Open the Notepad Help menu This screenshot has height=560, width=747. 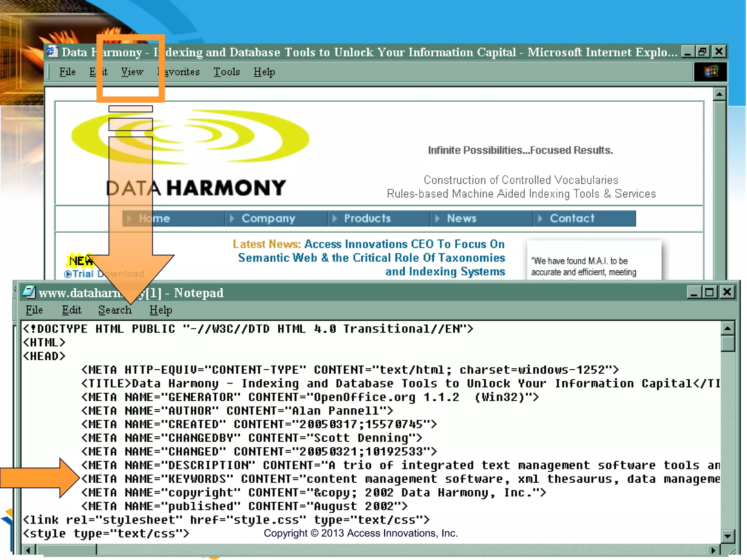[160, 310]
